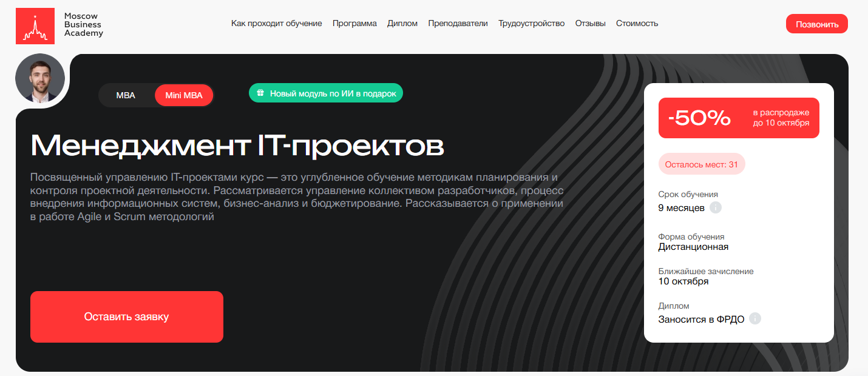Click the Оставить заявку button
Viewport: 868px width, 376px height.
click(127, 317)
